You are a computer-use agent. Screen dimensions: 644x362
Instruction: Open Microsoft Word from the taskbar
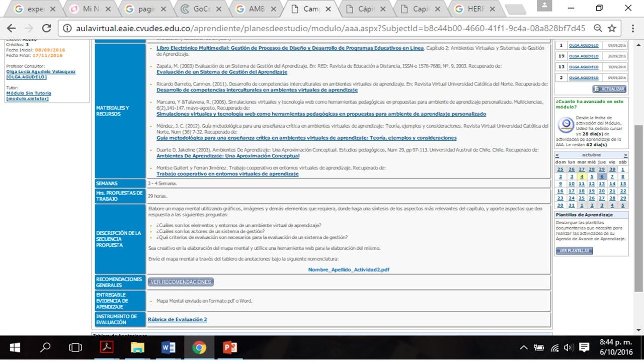pos(169,347)
